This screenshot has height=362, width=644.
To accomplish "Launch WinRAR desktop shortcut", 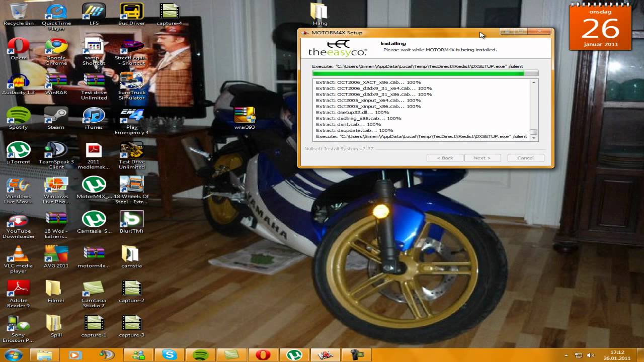I will (x=56, y=83).
